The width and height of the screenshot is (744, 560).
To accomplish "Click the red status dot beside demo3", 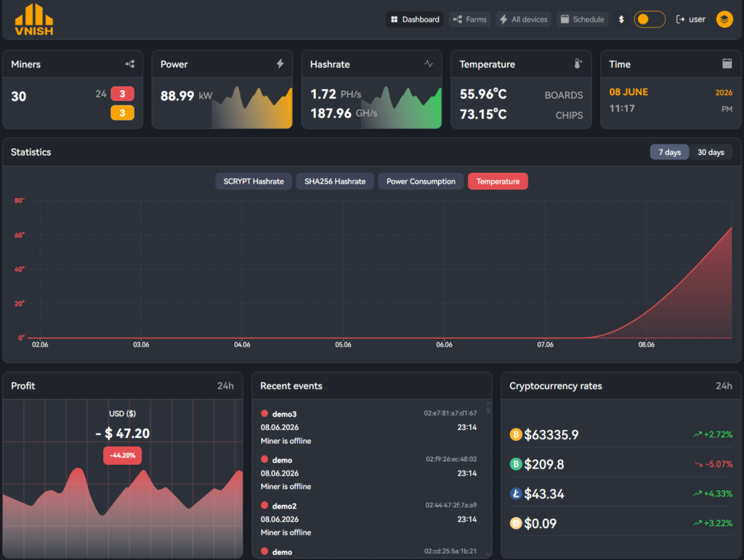I will tap(264, 413).
